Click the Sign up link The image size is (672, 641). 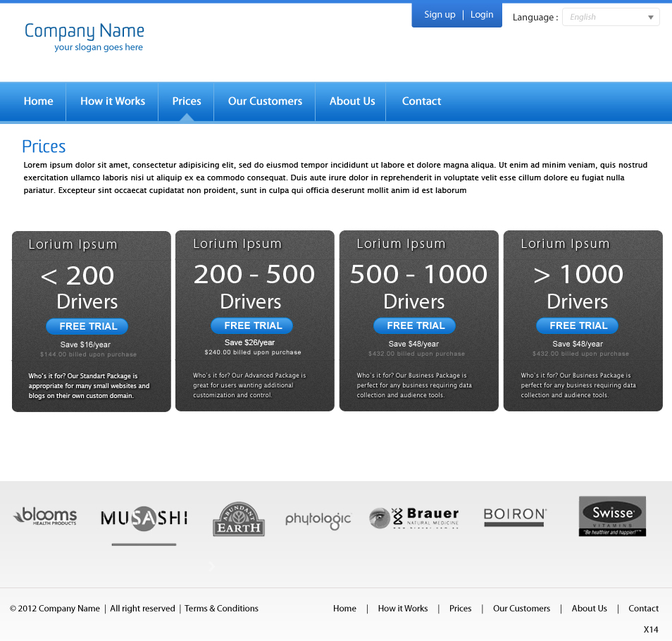440,15
